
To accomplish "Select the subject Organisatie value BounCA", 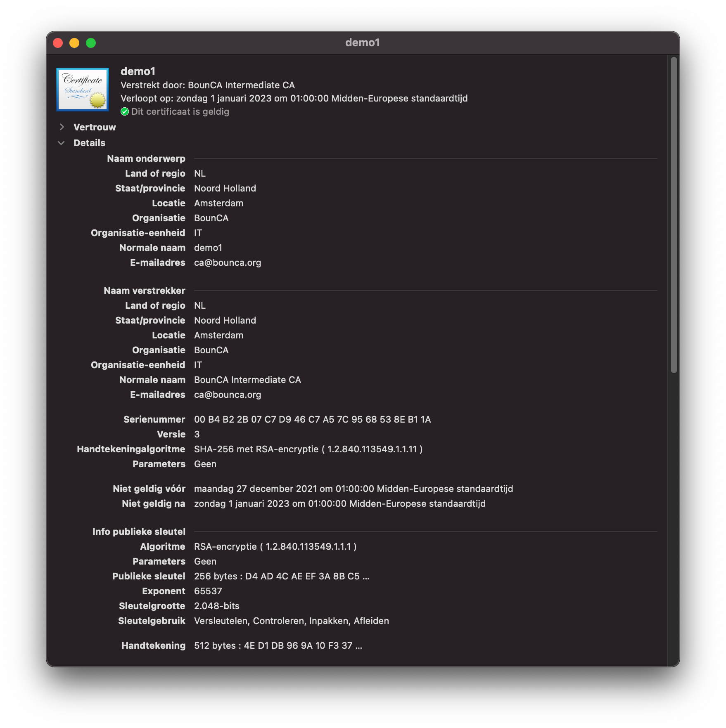I will [x=211, y=218].
